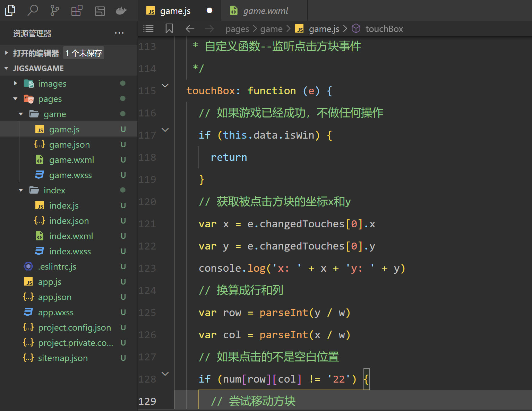The width and height of the screenshot is (532, 411).
Task: Open app.json in the file tree
Action: (55, 297)
